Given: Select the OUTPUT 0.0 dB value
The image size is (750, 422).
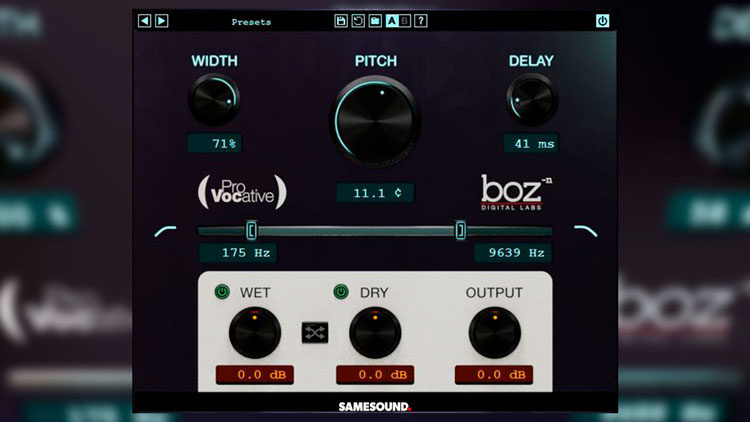Looking at the screenshot, I should (x=494, y=375).
